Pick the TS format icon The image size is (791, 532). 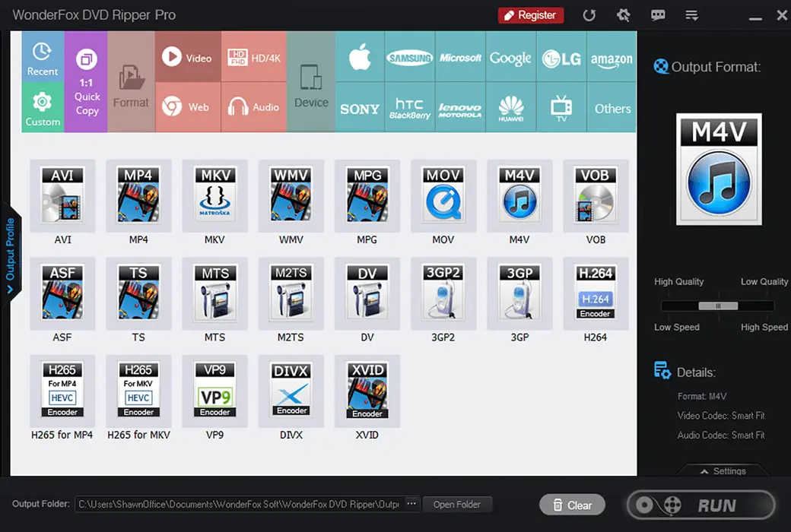coord(138,293)
